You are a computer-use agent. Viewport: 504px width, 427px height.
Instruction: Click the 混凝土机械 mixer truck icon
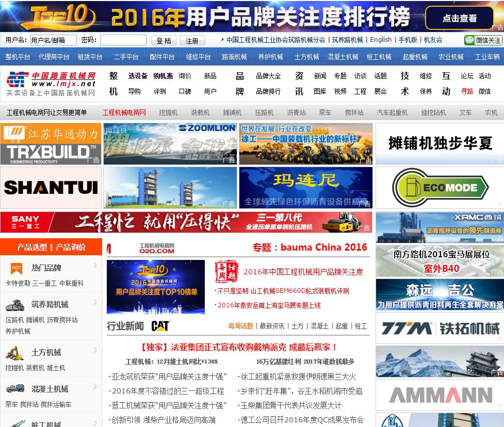coord(15,389)
